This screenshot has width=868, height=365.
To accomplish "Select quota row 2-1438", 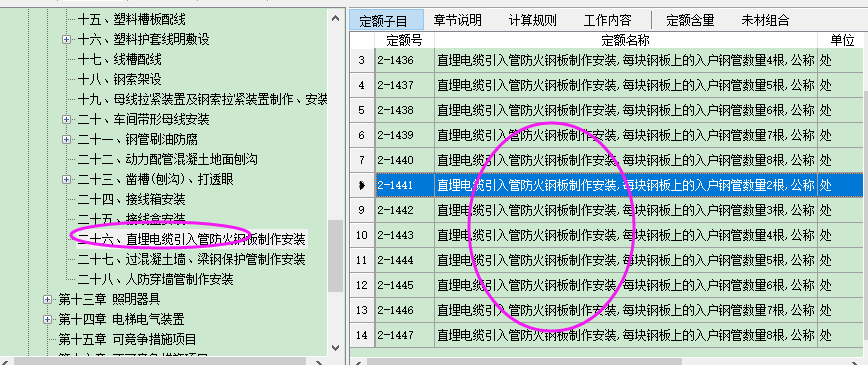I will point(607,110).
